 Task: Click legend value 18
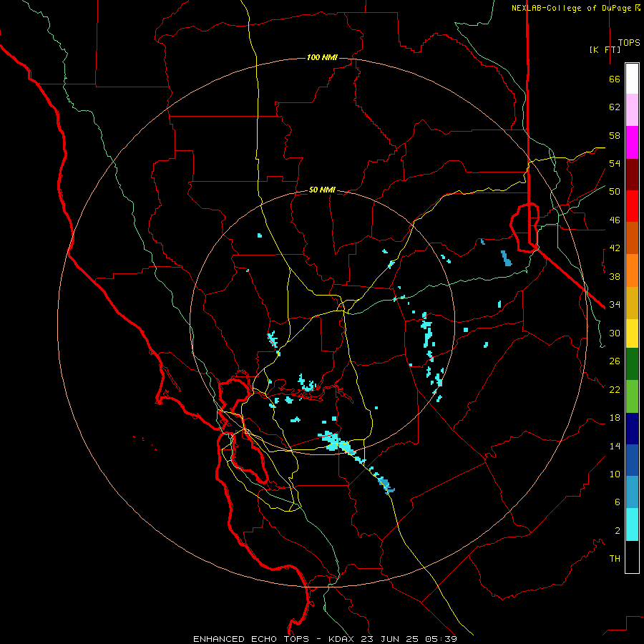pos(615,418)
